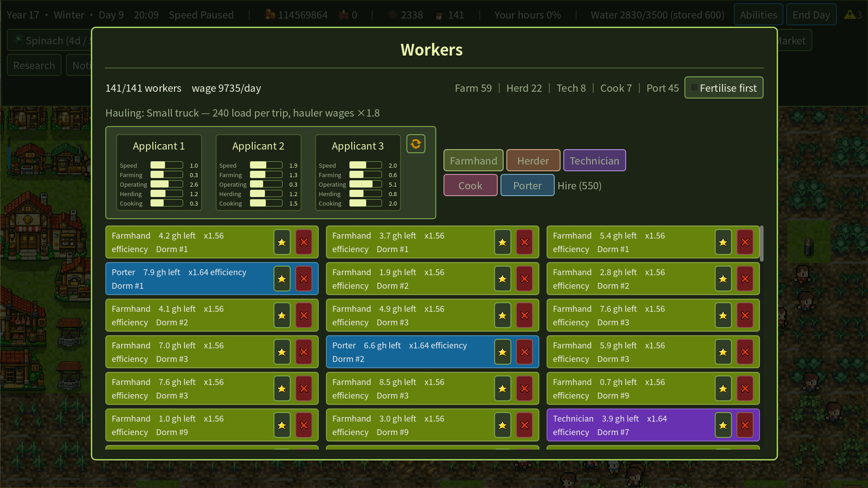Fire the Technician in Dorm #7
The image size is (868, 488).
pos(745,425)
